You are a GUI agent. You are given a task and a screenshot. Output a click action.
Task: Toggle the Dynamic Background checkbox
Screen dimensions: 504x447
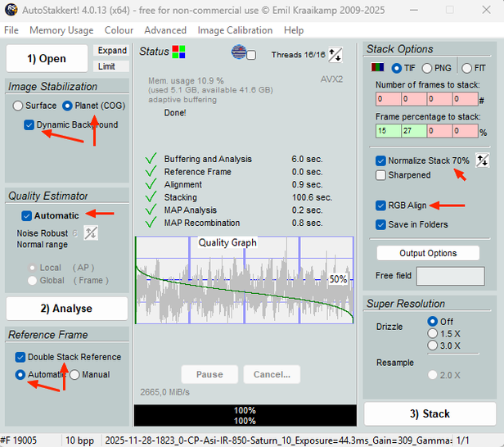29,125
